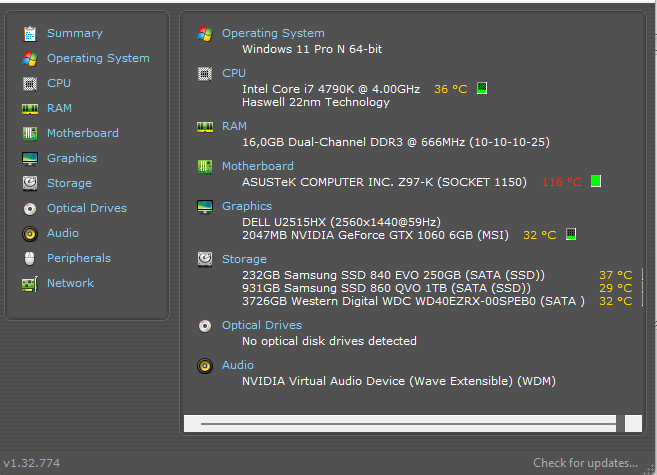Click the CPU temperature green indicator
The width and height of the screenshot is (657, 475).
point(482,89)
